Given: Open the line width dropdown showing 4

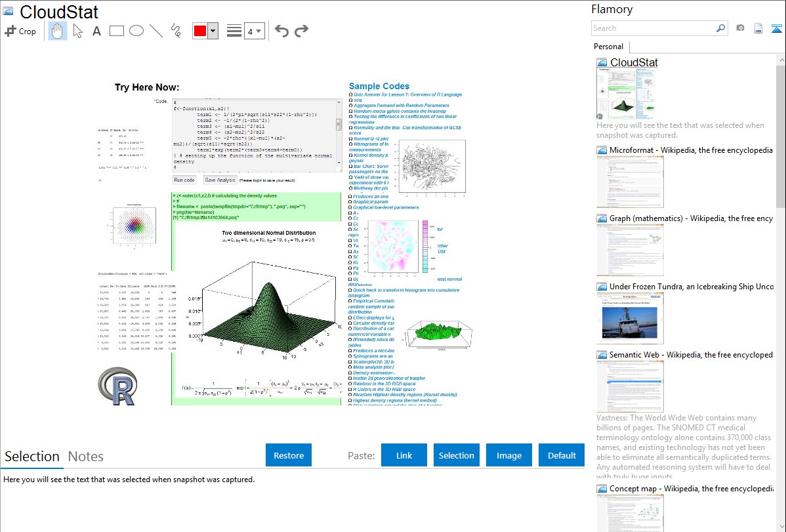Looking at the screenshot, I should [255, 31].
